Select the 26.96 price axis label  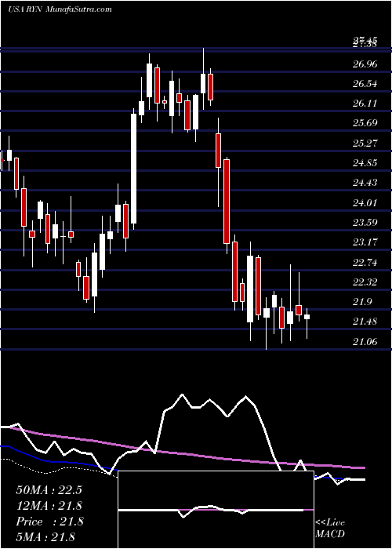coord(365,64)
